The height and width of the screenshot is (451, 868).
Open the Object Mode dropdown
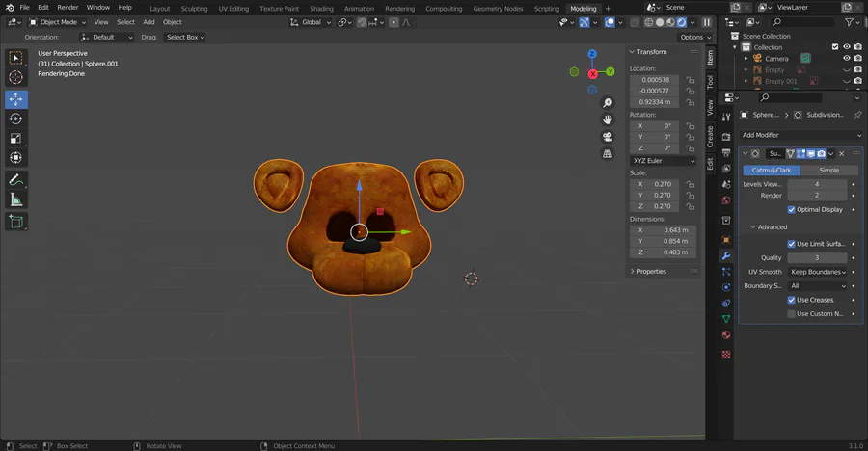(58, 22)
